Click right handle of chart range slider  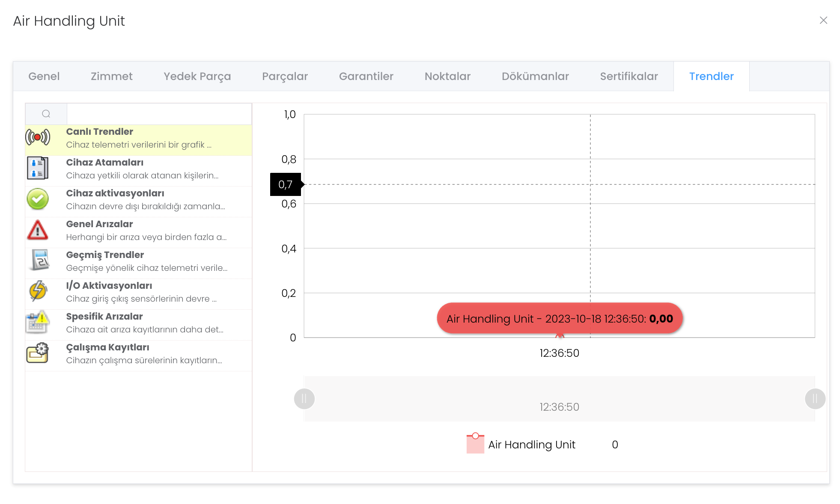[815, 399]
